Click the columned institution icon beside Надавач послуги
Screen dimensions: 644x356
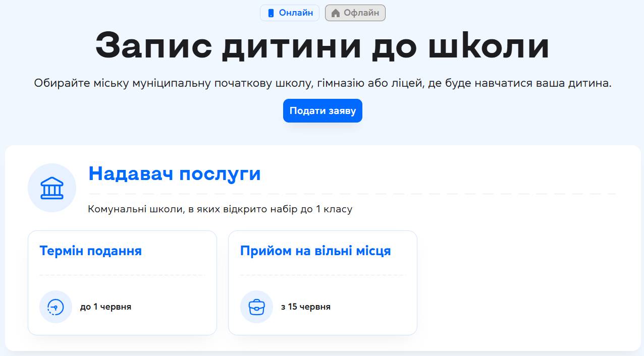point(51,188)
